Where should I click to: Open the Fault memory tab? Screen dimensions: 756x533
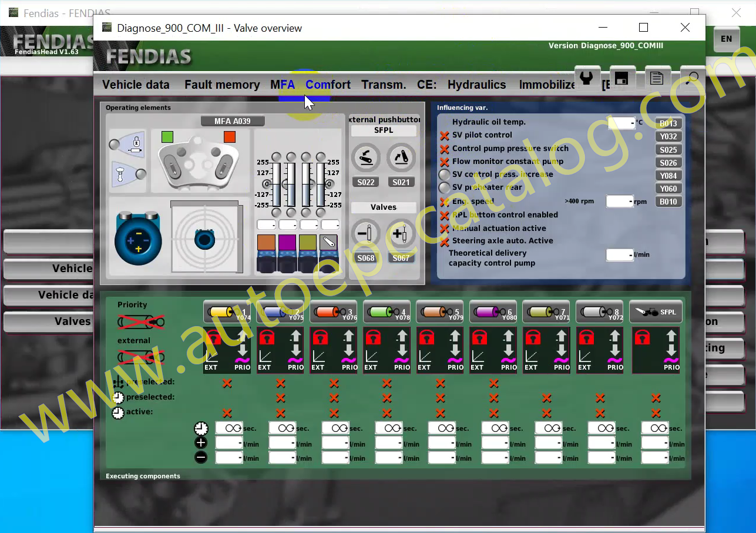coord(222,85)
